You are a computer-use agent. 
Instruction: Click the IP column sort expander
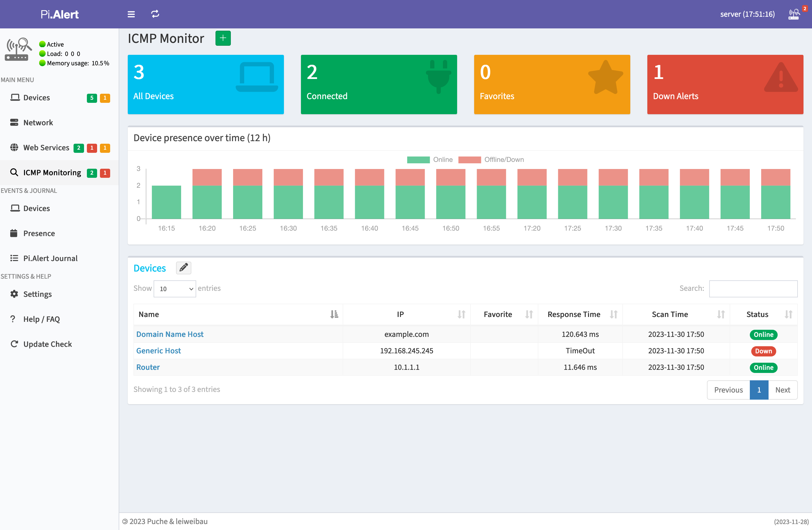click(462, 314)
